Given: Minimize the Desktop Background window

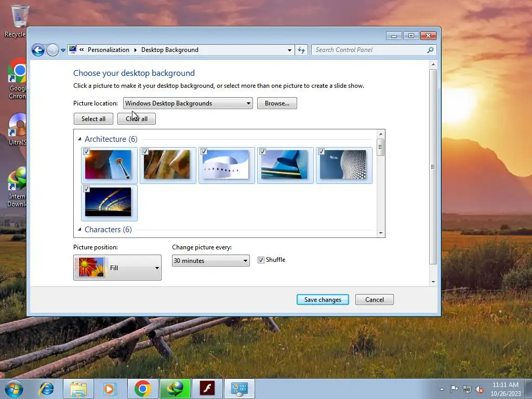Looking at the screenshot, I should tap(394, 36).
